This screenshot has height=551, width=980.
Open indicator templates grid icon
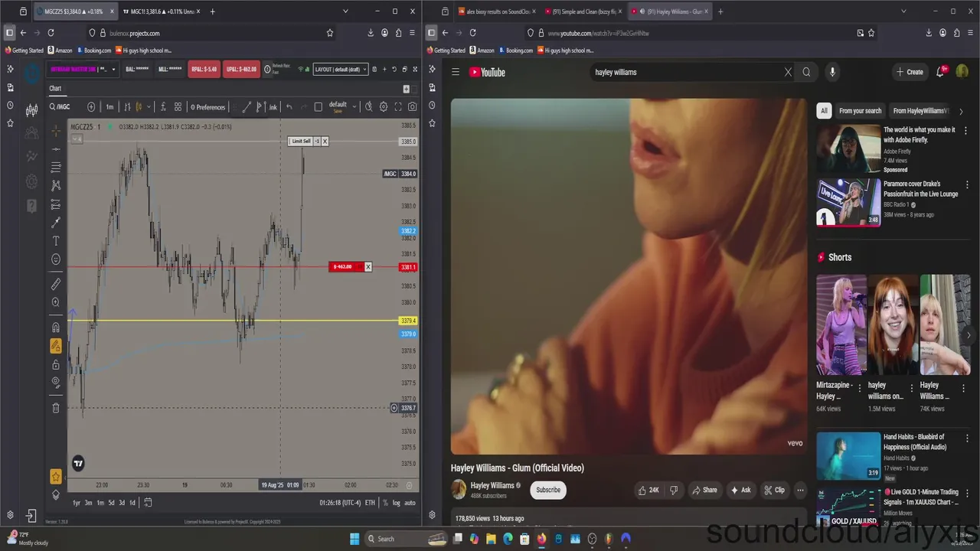coord(178,106)
